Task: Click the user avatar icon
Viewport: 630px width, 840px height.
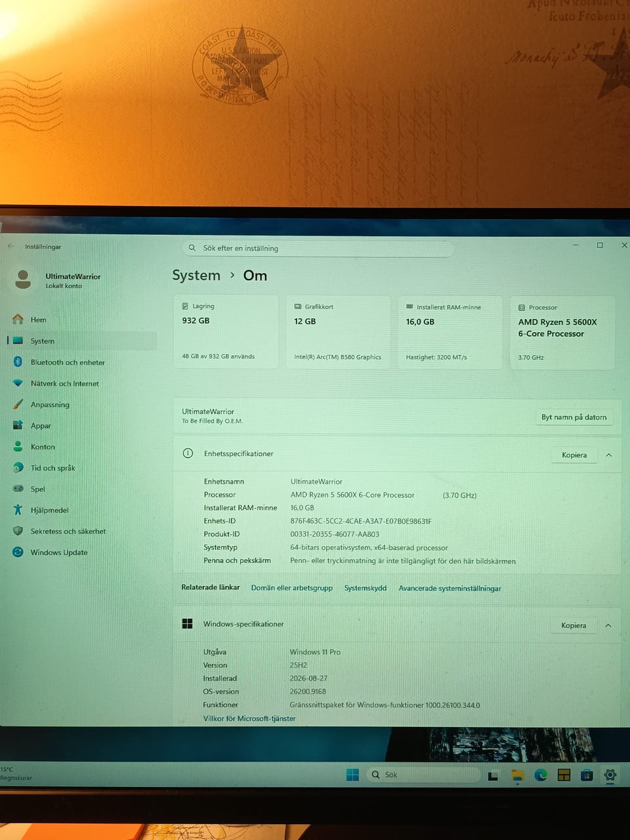Action: click(23, 280)
